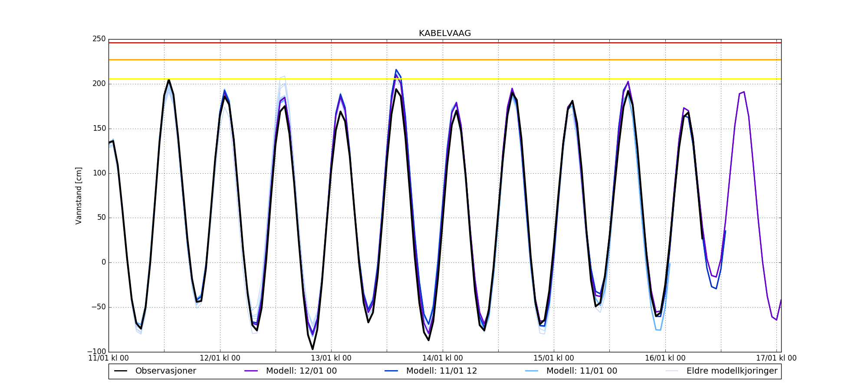Click dark blue line swatch in legend
The width and height of the screenshot is (868, 391).
[391, 371]
